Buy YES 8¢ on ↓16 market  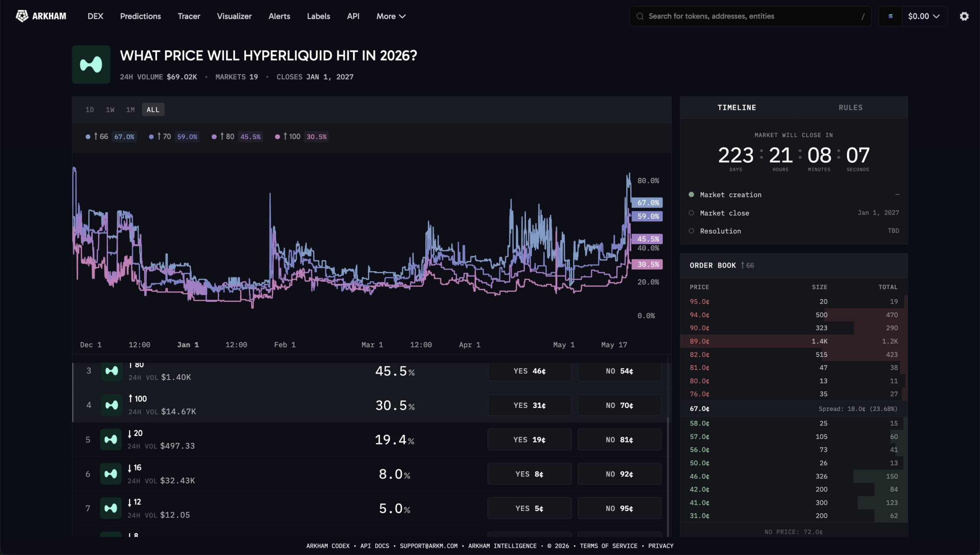(x=529, y=474)
